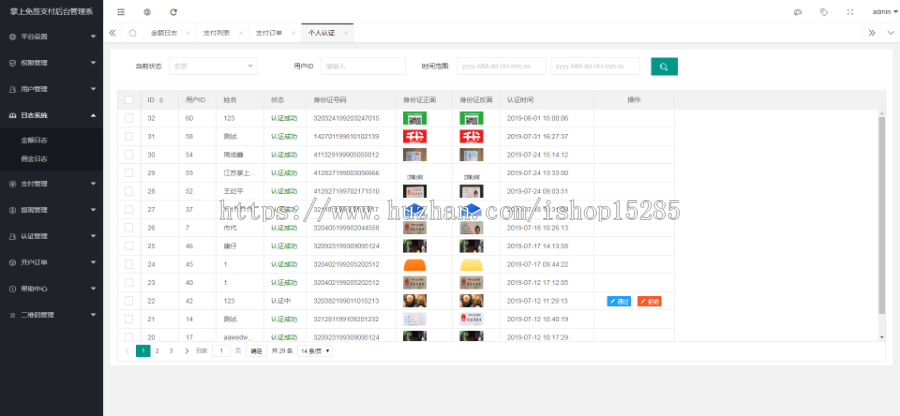Open 金额日志 in the sidebar submenu
900x416 pixels.
pos(34,140)
